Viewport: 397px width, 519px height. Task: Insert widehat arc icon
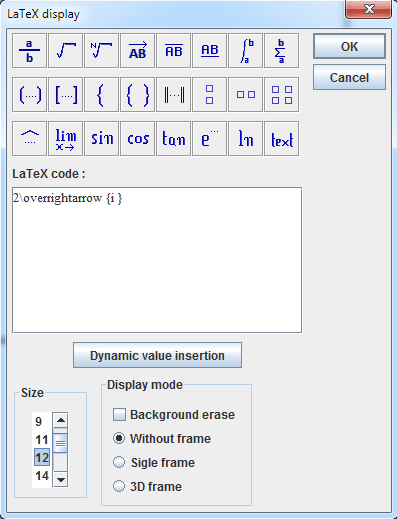(x=29, y=139)
